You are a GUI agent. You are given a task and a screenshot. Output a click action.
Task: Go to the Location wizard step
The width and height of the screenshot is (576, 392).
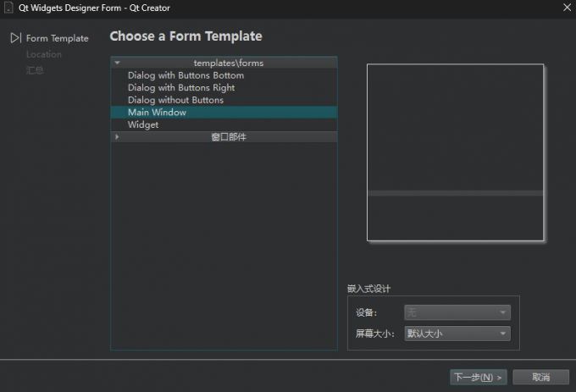tap(44, 54)
